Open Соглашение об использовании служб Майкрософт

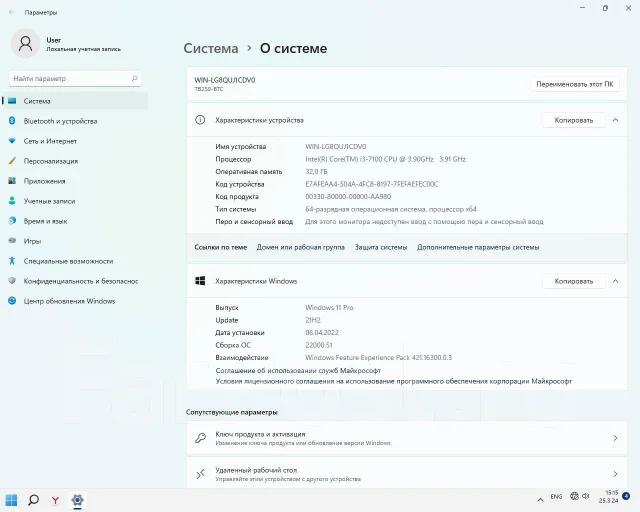(298, 370)
